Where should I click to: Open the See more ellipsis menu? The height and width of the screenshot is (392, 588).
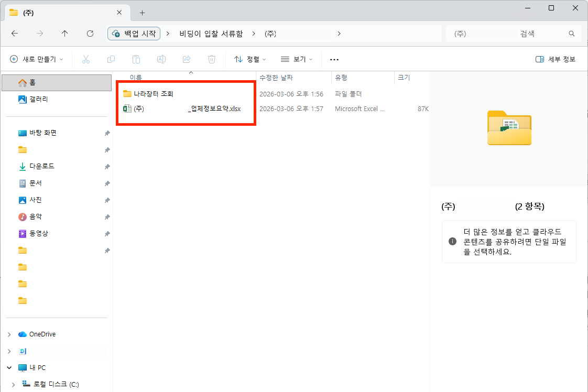coord(334,59)
